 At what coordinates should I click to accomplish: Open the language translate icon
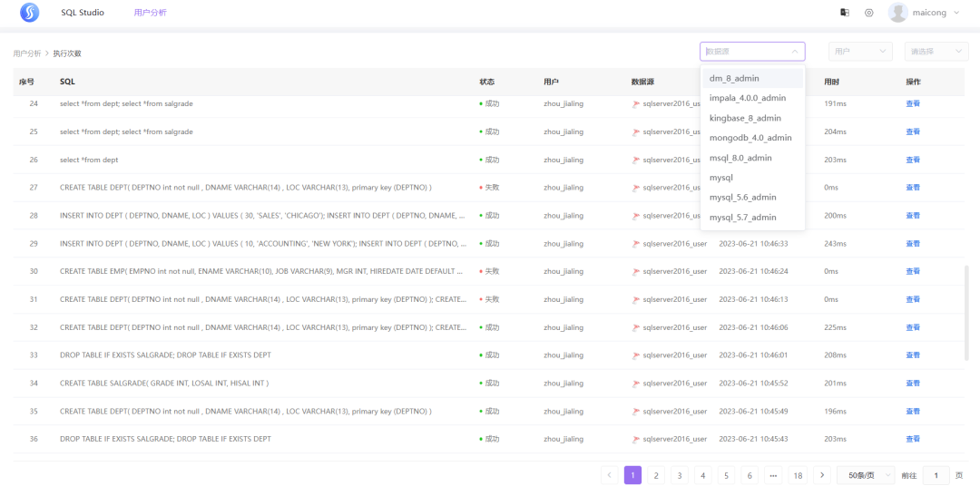click(x=845, y=13)
